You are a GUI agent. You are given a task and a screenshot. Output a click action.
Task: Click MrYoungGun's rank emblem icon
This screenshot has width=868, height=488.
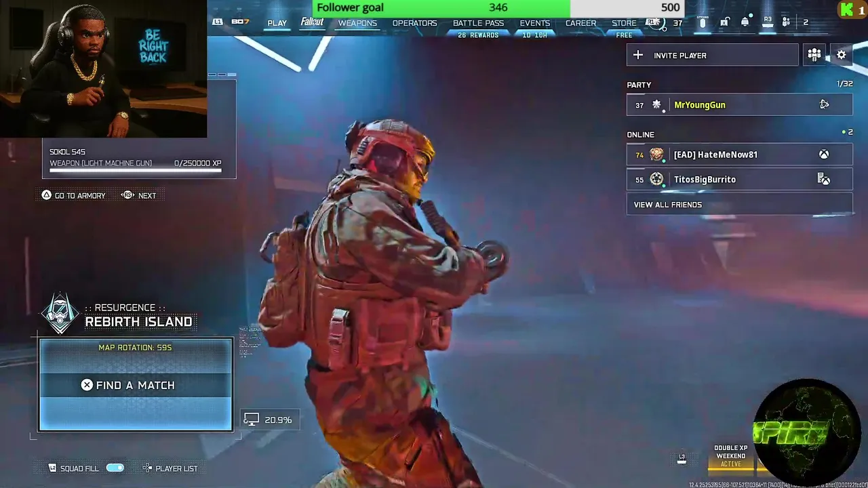(656, 104)
